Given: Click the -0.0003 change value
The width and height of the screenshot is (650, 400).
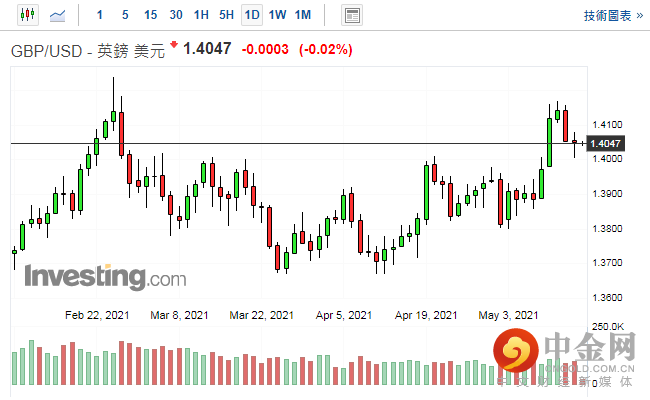Looking at the screenshot, I should coord(265,49).
